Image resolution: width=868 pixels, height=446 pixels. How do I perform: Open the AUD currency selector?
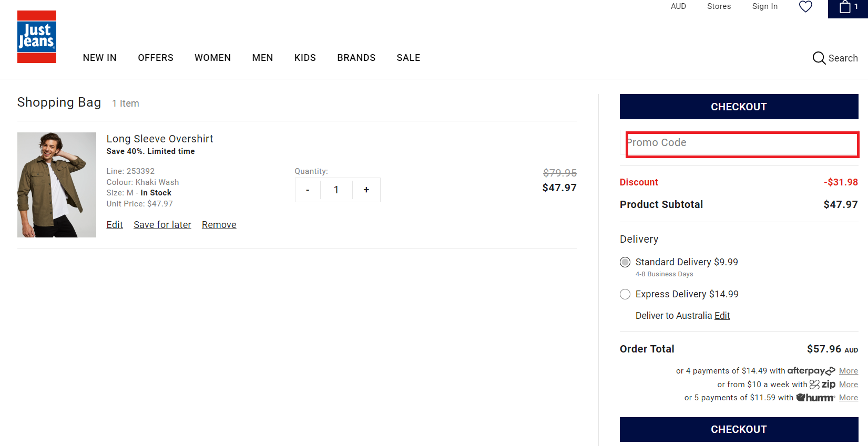pyautogui.click(x=678, y=6)
